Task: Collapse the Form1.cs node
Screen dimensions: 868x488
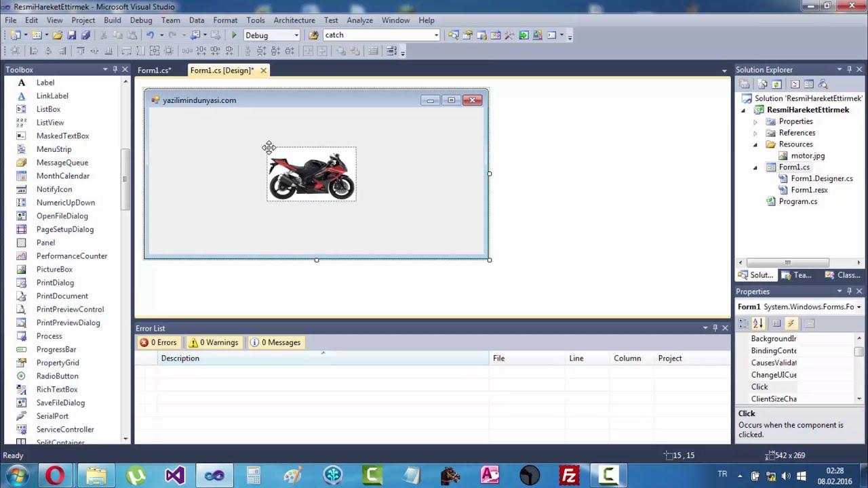Action: [755, 167]
